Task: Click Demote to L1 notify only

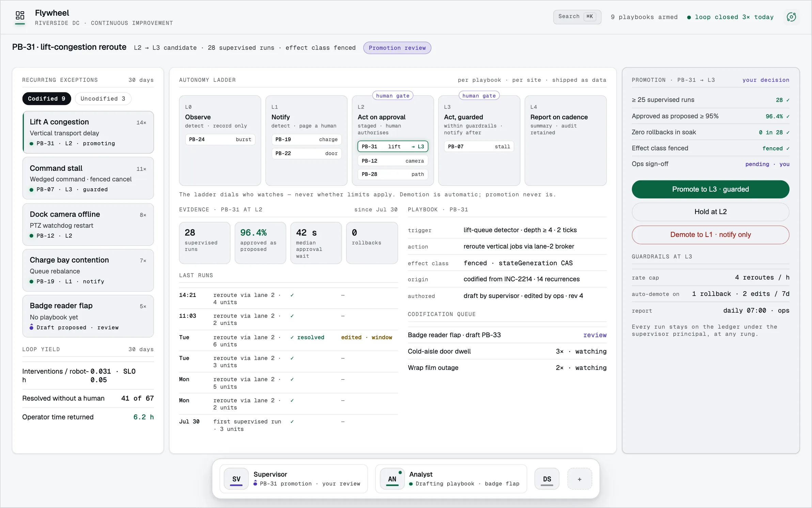Action: [710, 235]
